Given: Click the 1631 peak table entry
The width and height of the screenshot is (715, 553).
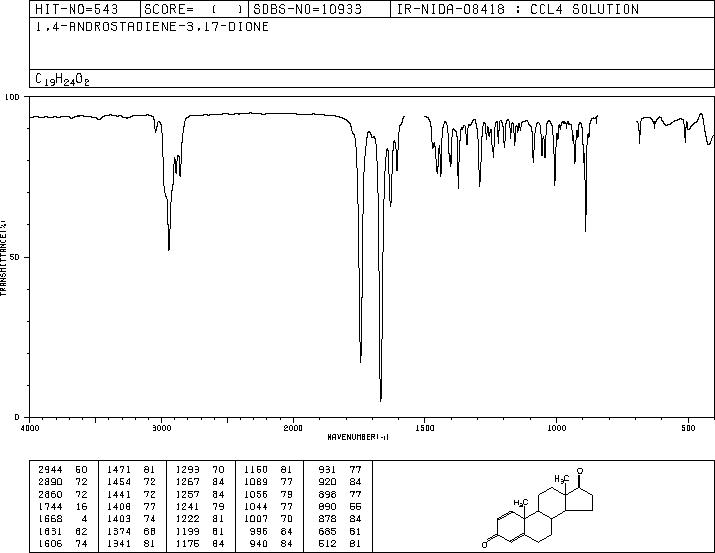Looking at the screenshot, I should [63, 532].
